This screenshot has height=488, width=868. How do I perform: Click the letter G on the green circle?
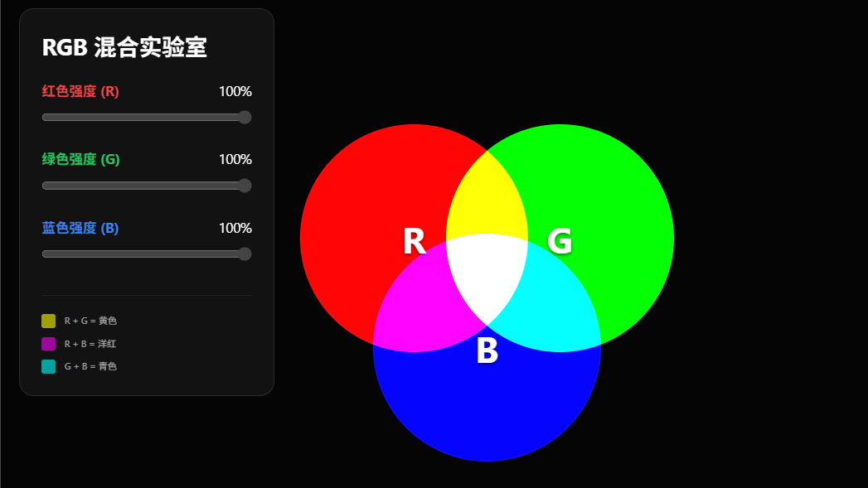click(560, 242)
